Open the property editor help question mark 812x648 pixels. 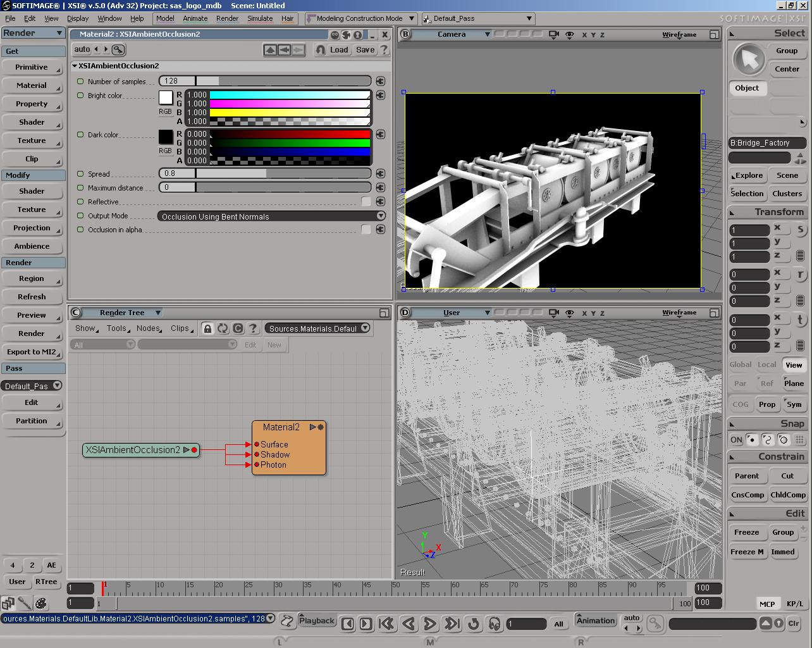(x=384, y=50)
